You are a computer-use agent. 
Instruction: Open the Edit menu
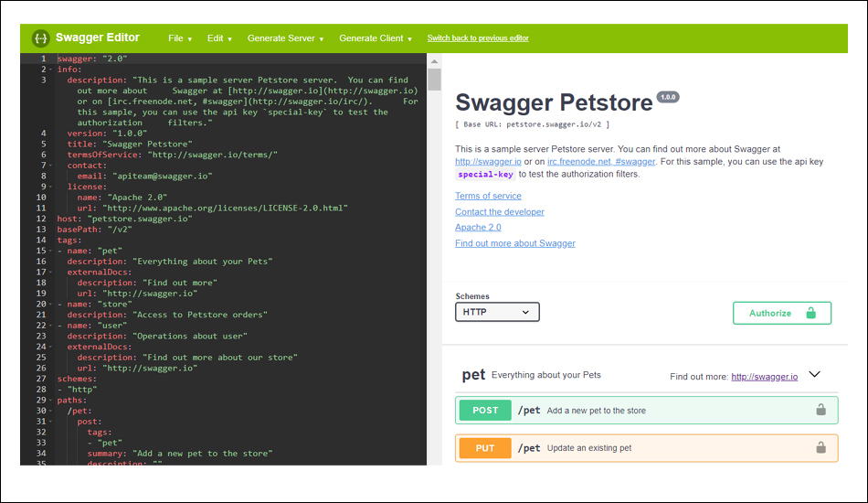click(x=219, y=38)
